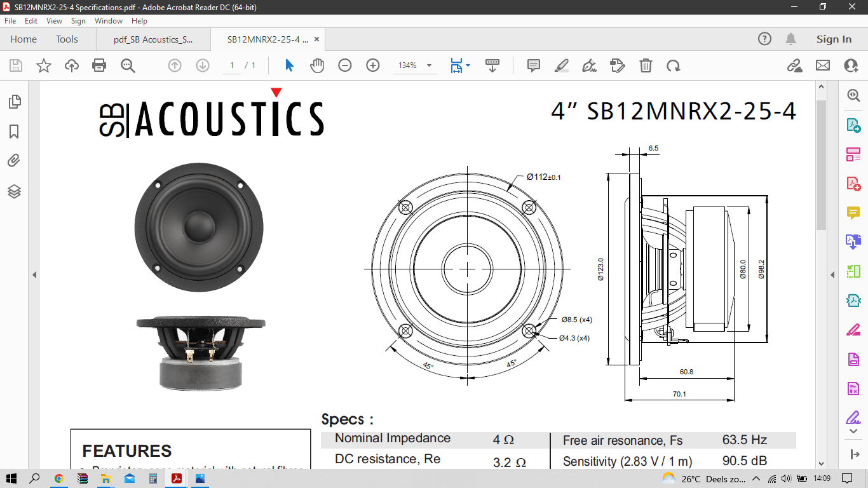Open the teal Compress PDF tool
This screenshot has height=488, width=868.
click(x=853, y=301)
